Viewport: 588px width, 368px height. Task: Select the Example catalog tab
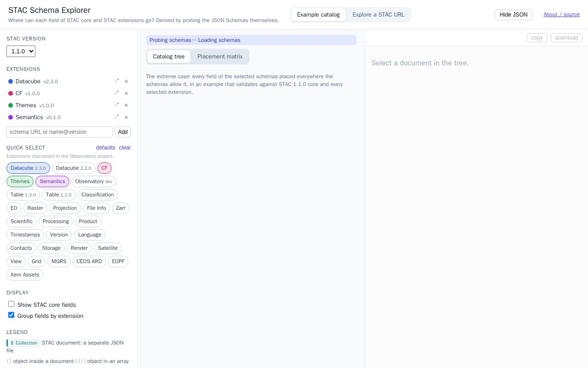(318, 15)
